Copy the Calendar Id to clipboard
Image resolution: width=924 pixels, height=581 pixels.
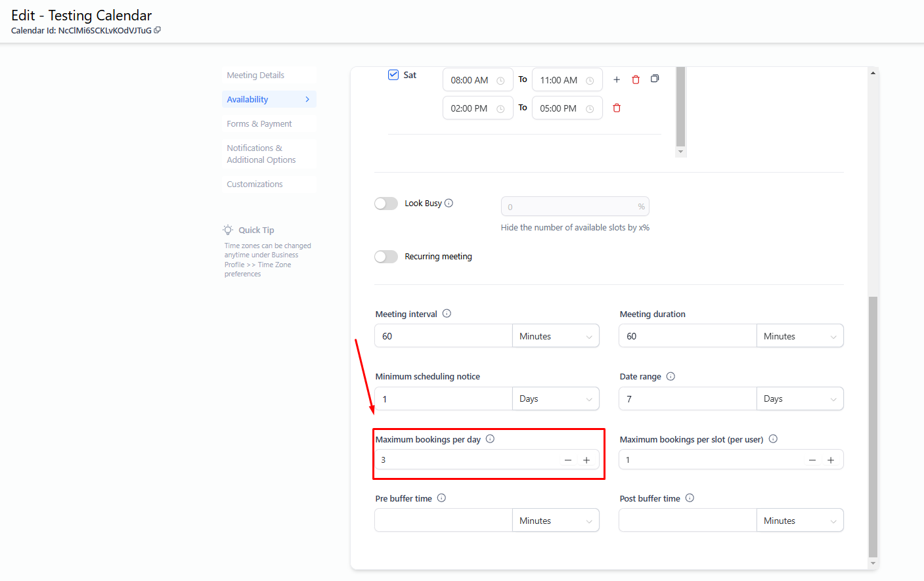(158, 30)
